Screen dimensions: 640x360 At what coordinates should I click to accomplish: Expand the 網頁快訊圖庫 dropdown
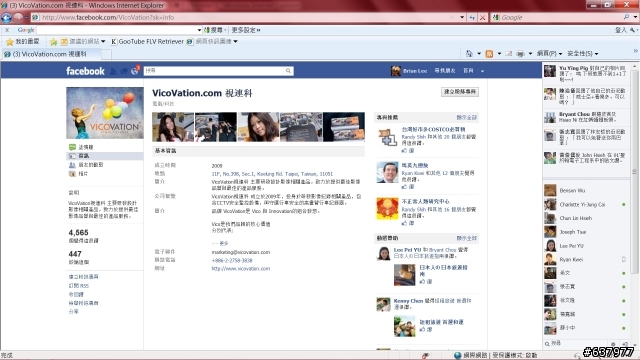tap(236, 42)
